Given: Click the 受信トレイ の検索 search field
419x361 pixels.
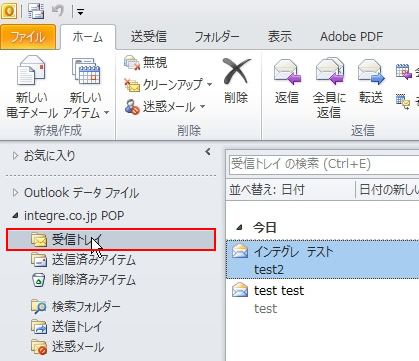Looking at the screenshot, I should (324, 164).
